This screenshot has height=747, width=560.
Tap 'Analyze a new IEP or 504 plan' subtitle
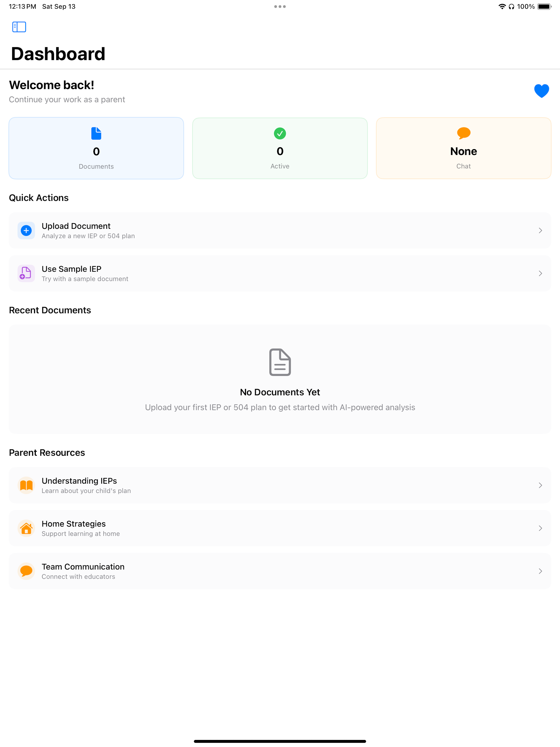88,236
